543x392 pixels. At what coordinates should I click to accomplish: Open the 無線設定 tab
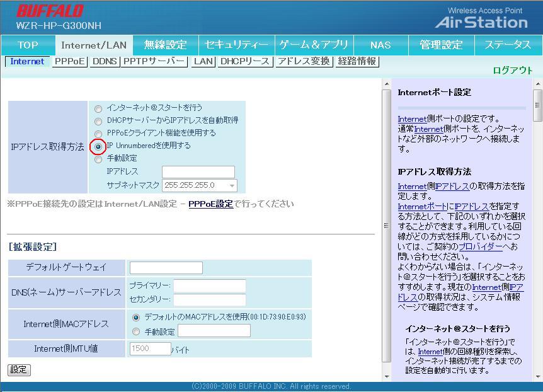pyautogui.click(x=166, y=45)
